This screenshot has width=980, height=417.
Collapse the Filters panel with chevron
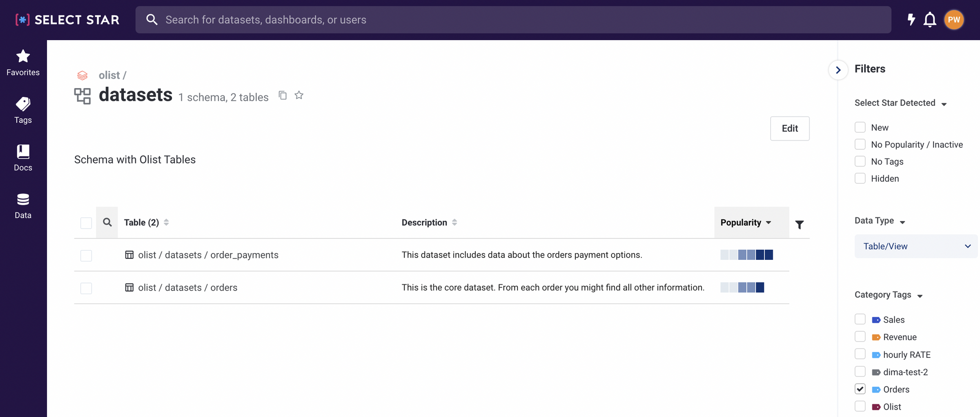point(838,70)
